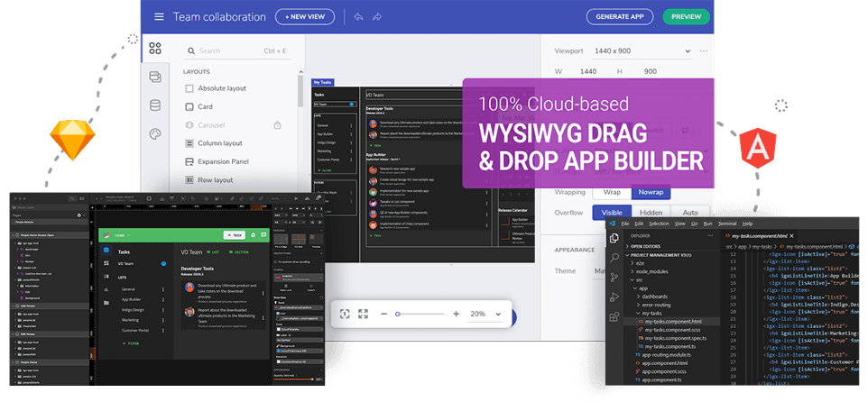Open VS Code Extensions icon
The width and height of the screenshot is (868, 411).
(614, 317)
